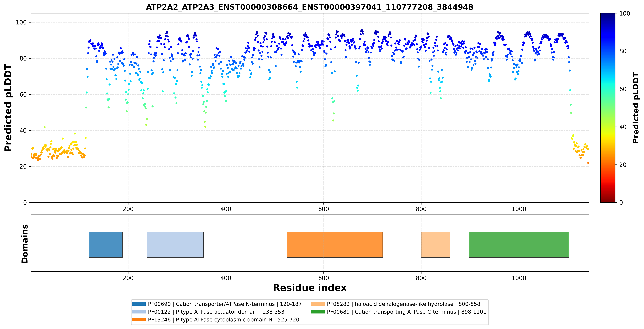Click the Residue index axis label

(310, 288)
